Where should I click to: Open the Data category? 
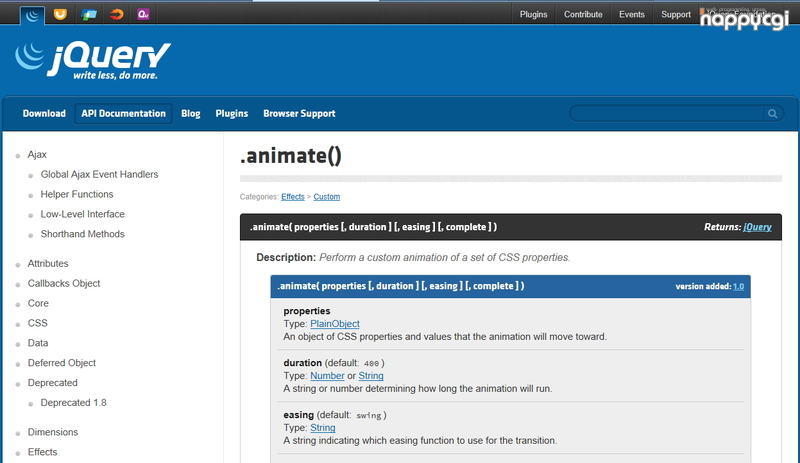[x=38, y=343]
